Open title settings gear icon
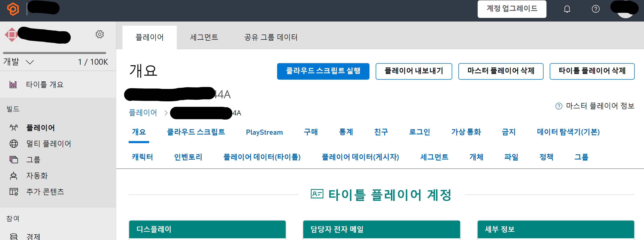Viewport: 644px width, 240px height. click(99, 34)
